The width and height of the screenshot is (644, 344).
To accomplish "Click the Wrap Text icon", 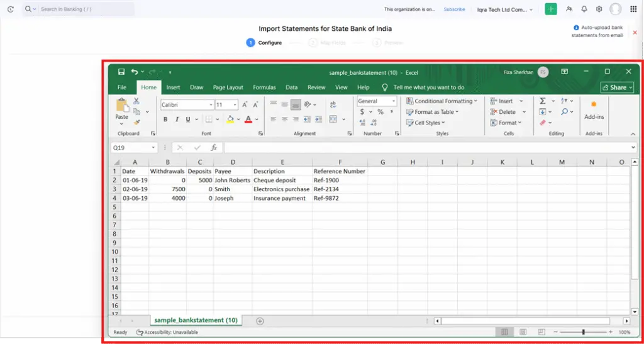I will click(333, 104).
